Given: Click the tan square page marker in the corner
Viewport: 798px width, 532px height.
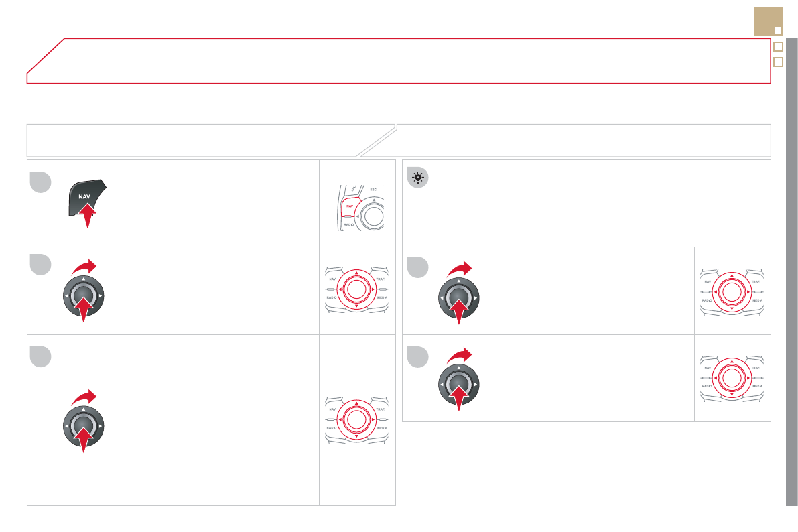Looking at the screenshot, I should pos(768,22).
